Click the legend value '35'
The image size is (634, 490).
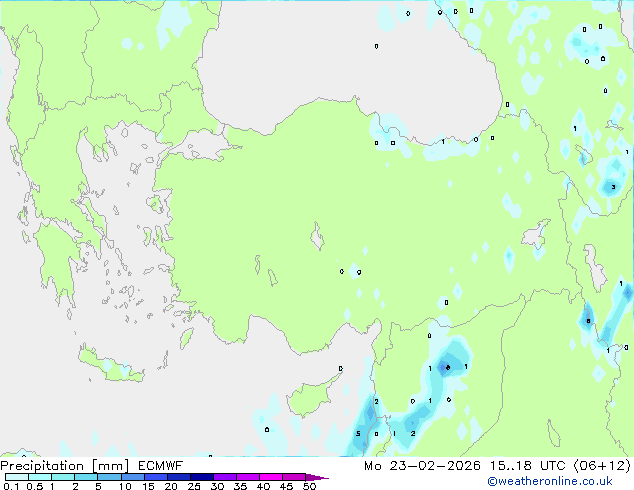coord(240,486)
